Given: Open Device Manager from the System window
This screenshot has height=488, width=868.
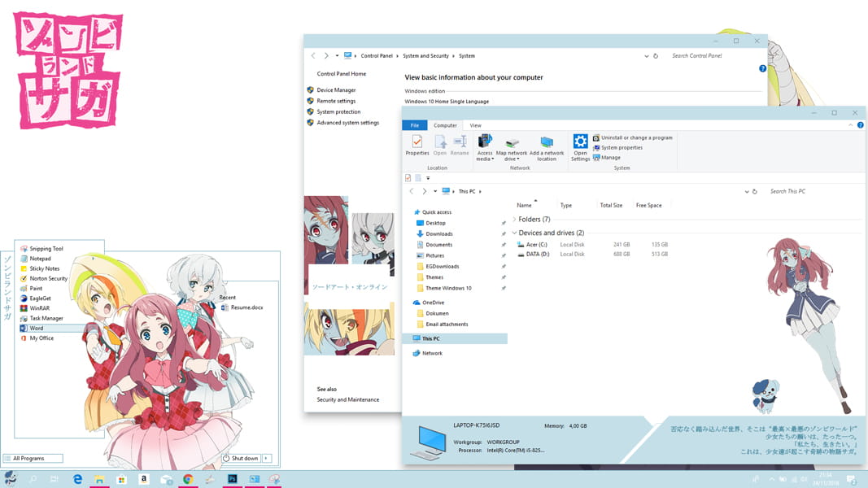Looking at the screenshot, I should point(336,89).
